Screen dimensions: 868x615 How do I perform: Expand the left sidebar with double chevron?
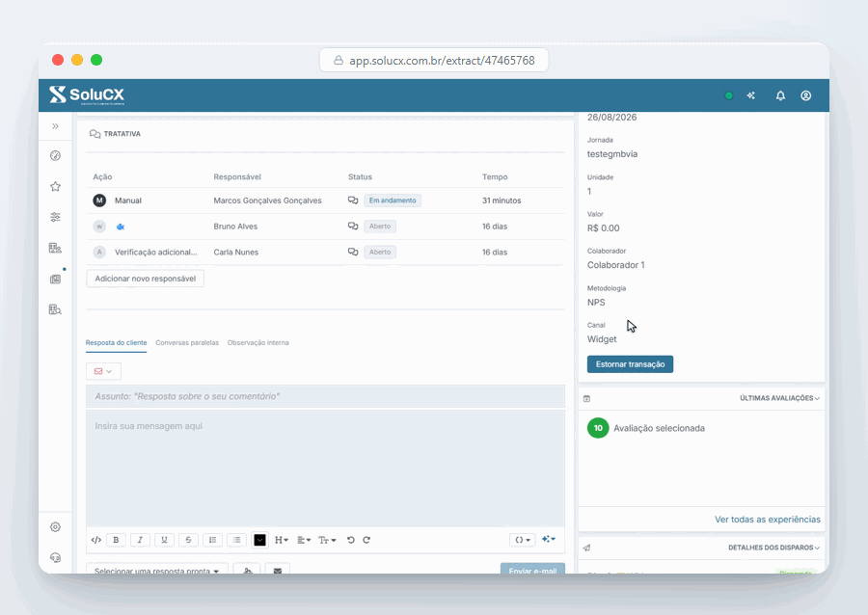pyautogui.click(x=55, y=126)
